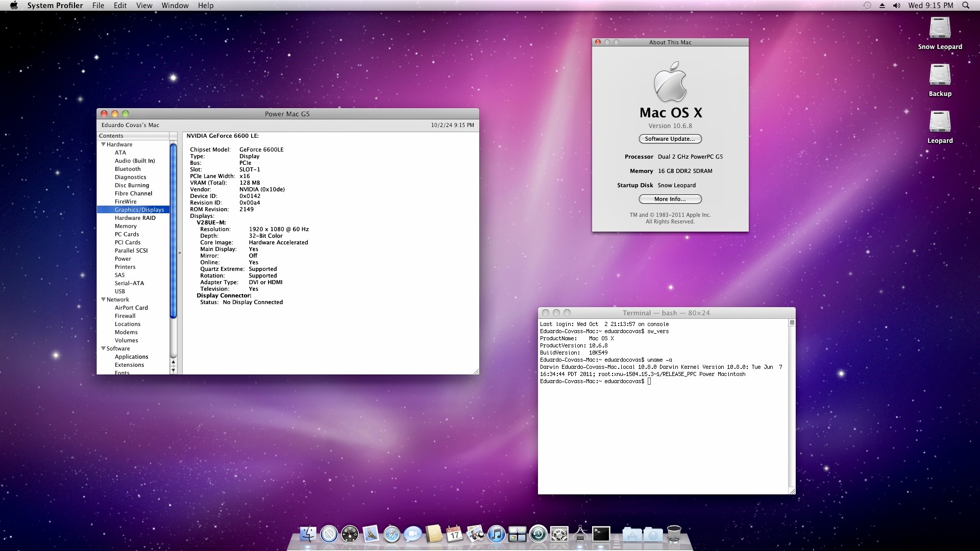The image size is (980, 551).
Task: Open System Preferences from the Dock
Action: point(559,534)
